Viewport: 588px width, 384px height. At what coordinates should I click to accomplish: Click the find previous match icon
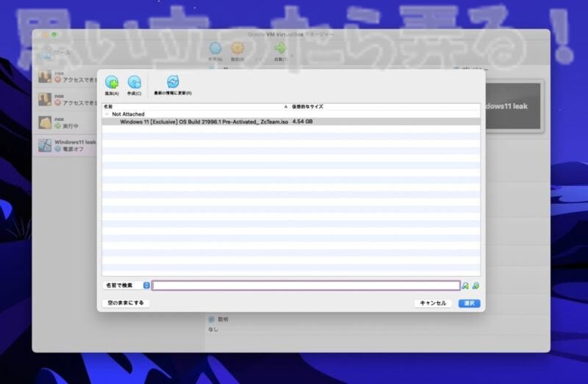[x=465, y=286]
